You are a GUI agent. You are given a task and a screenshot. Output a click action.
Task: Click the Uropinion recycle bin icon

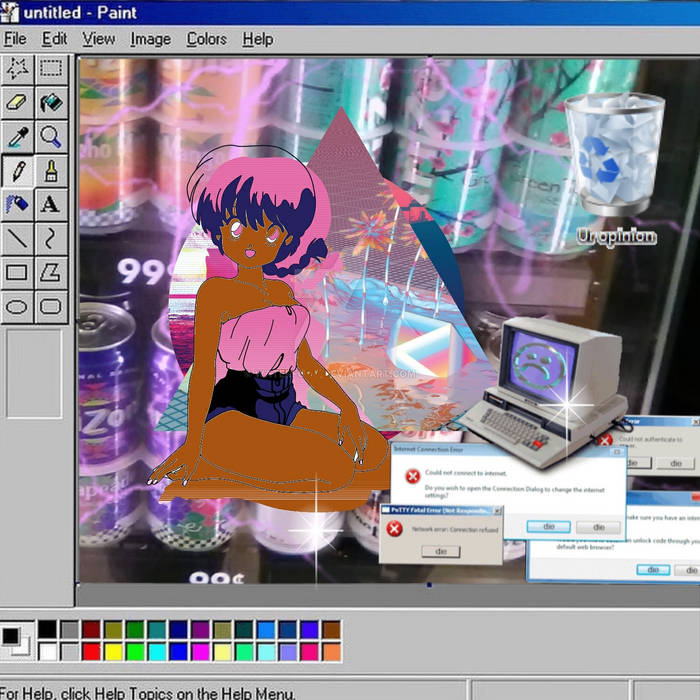pyautogui.click(x=614, y=155)
